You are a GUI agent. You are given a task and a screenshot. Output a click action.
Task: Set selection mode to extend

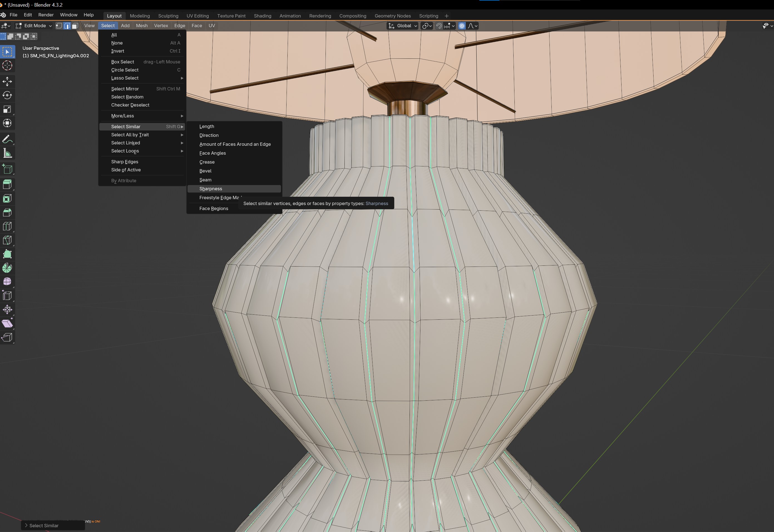(11, 36)
